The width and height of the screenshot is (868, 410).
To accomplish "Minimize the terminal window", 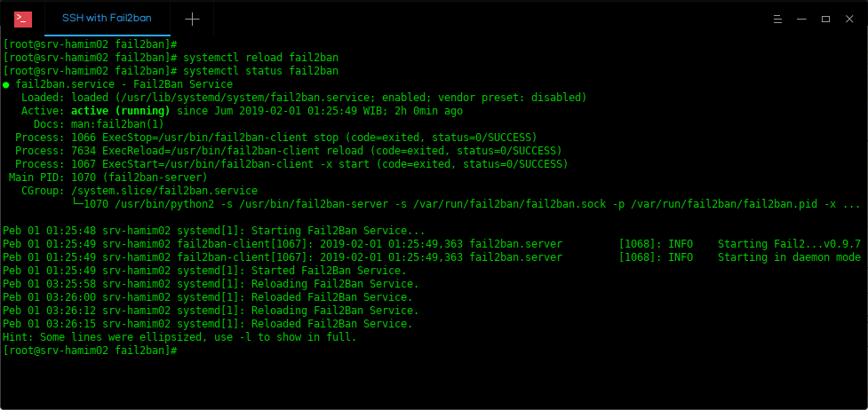I will pos(801,19).
